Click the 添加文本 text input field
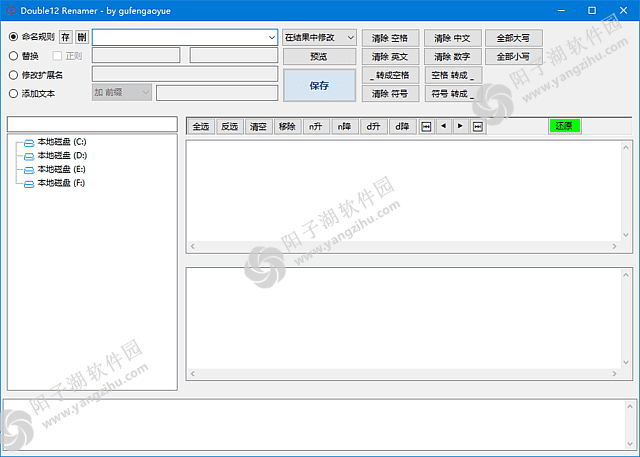This screenshot has height=457, width=640. pyautogui.click(x=217, y=93)
